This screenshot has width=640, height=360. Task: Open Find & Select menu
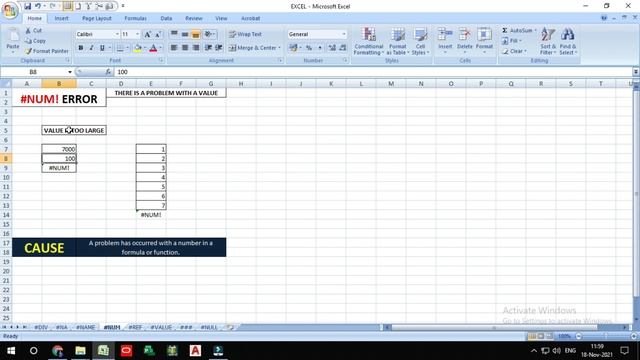pyautogui.click(x=568, y=41)
